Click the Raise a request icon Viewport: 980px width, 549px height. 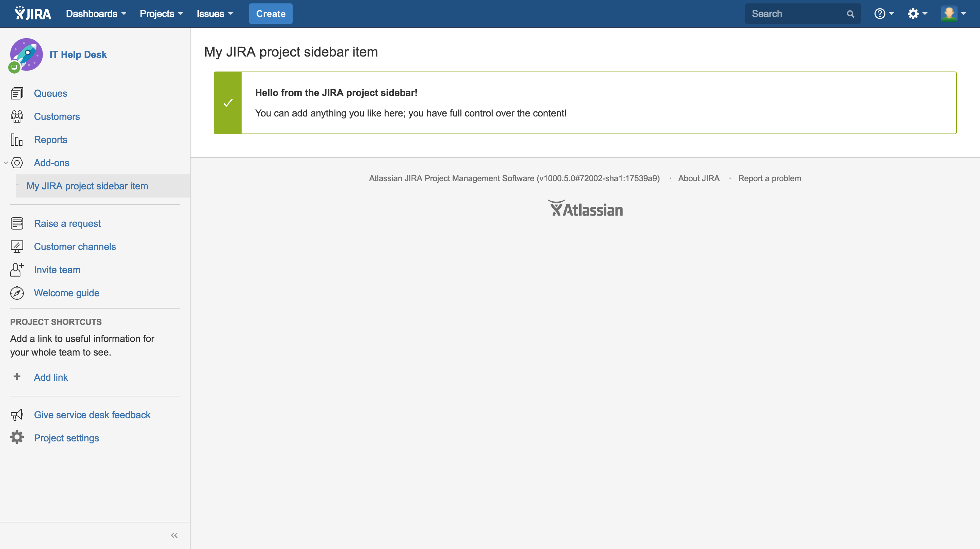pos(17,223)
